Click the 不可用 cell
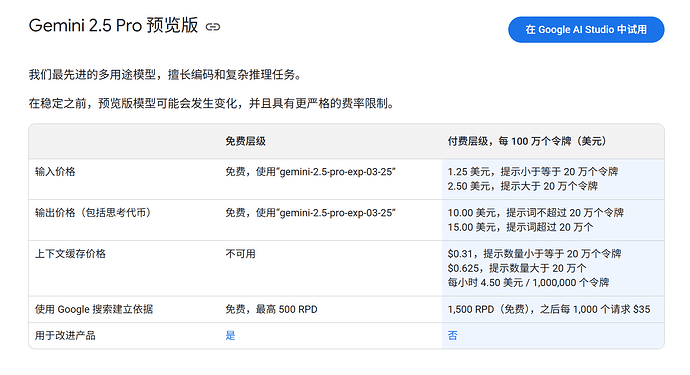This screenshot has width=690, height=375. coord(240,254)
